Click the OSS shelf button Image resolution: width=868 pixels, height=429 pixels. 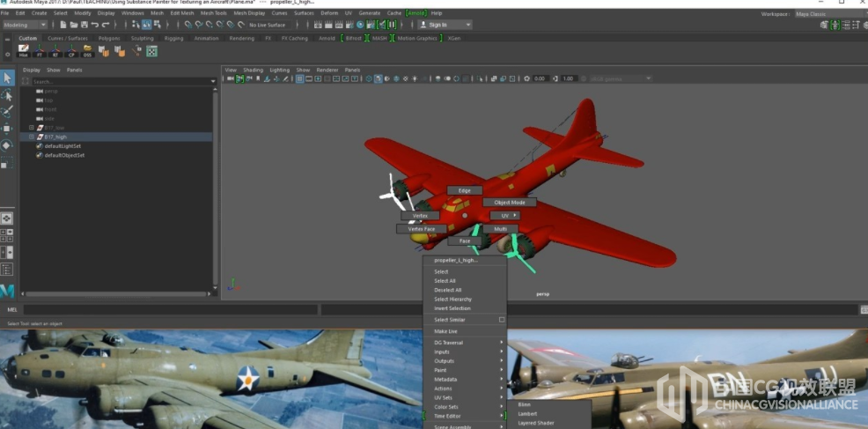point(87,51)
